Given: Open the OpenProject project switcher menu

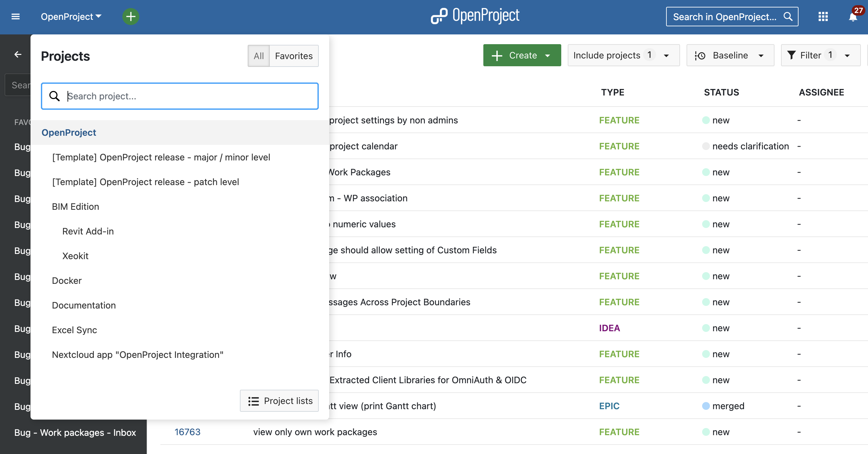Looking at the screenshot, I should click(71, 17).
